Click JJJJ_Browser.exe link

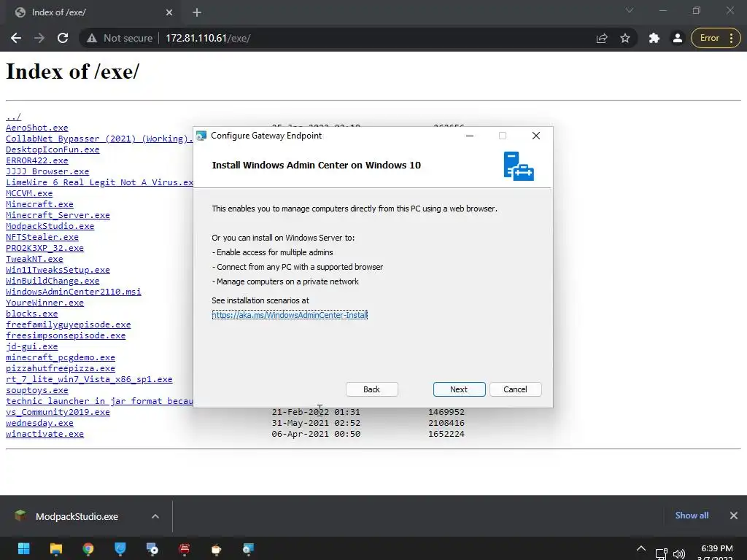(x=47, y=171)
